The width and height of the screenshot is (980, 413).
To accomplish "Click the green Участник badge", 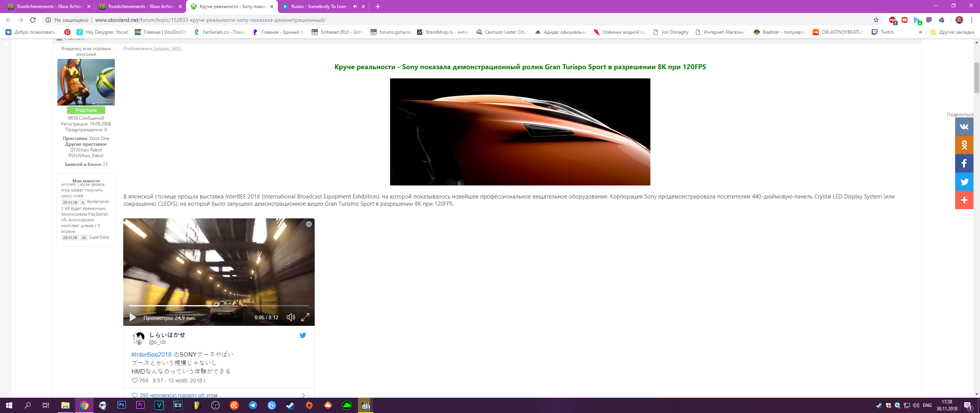I will coord(86,110).
